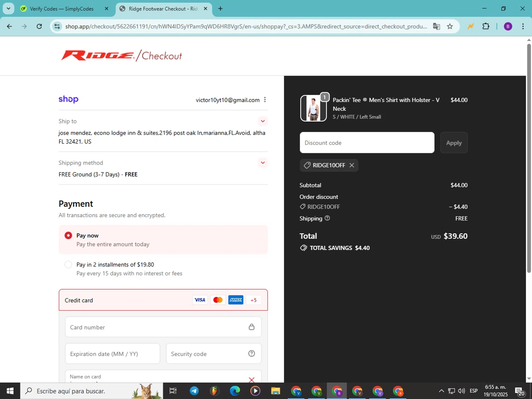This screenshot has height=399, width=532.
Task: Open Telegram from the taskbar
Action: (x=194, y=391)
